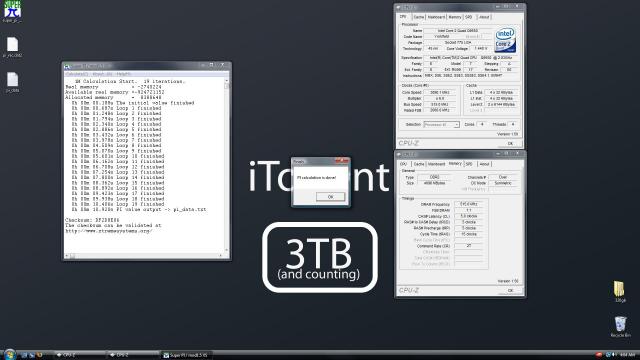Screen dimensions: 640x360
Task: Click OK in CPU-Z window showing CPU tab
Action: coord(510,143)
